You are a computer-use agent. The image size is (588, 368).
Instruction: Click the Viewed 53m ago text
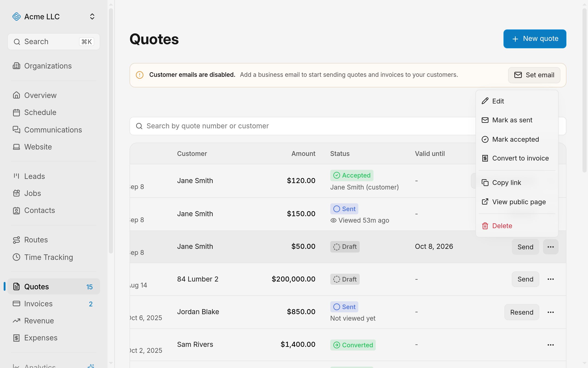[364, 220]
